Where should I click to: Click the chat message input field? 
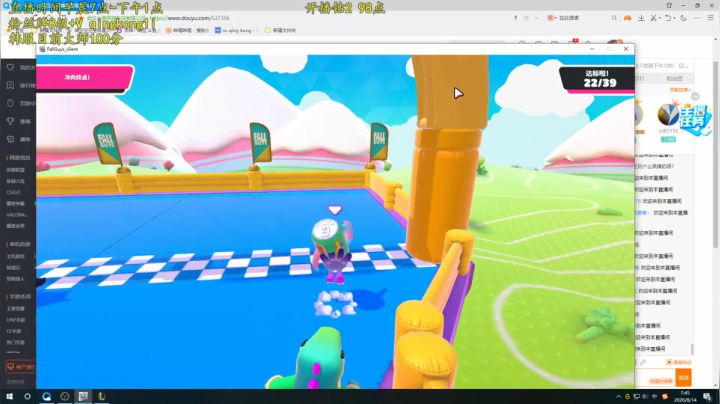point(656,377)
